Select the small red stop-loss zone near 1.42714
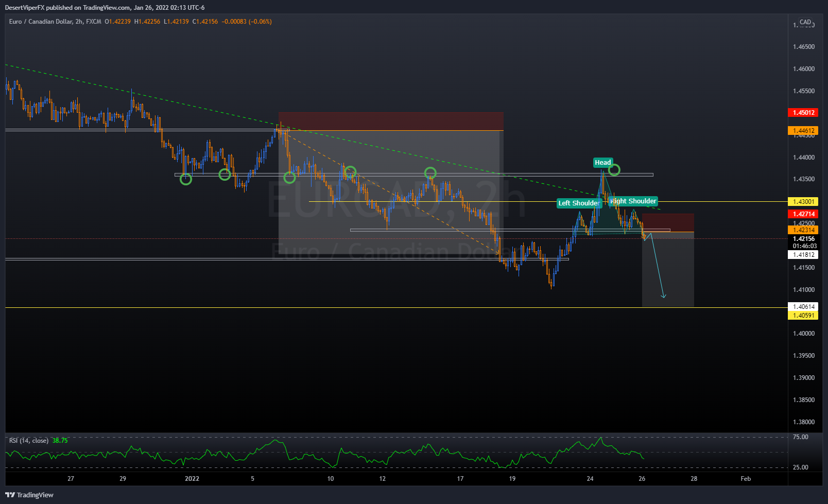828x504 pixels. [668, 222]
